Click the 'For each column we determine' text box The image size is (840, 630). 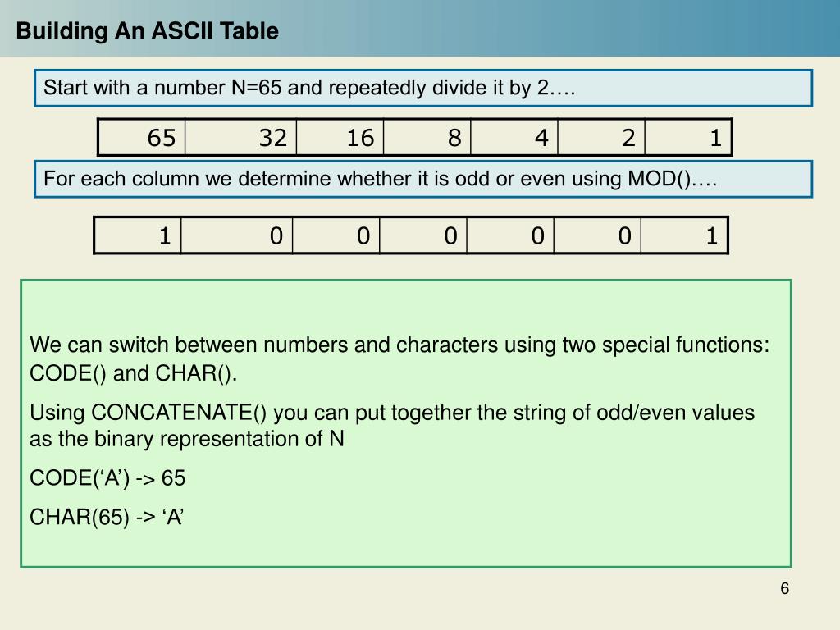point(423,179)
